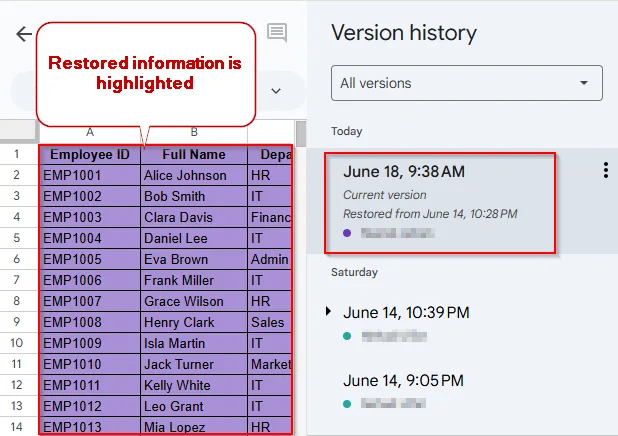Click teal editor dot under June 14, 10:39 PM
Screen dimensions: 618x436
347,336
